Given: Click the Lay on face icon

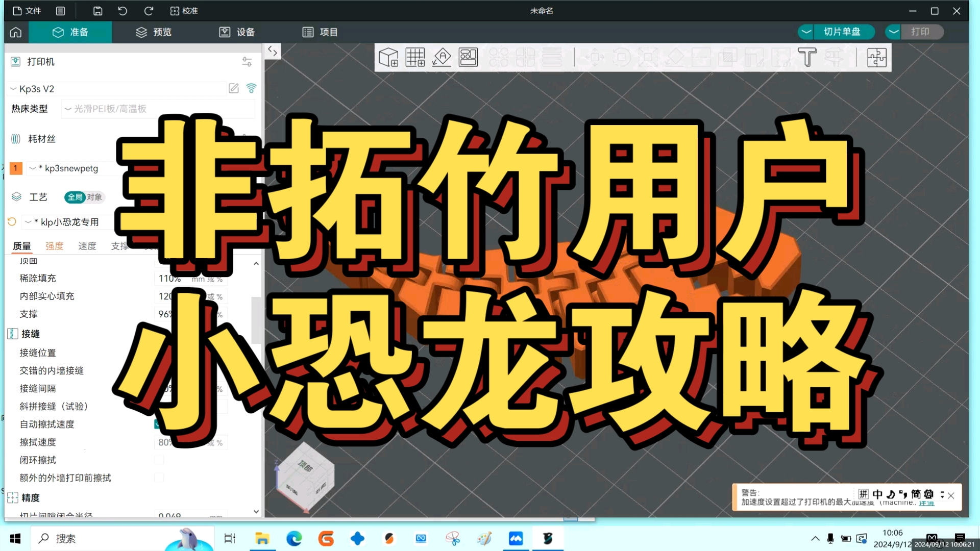Looking at the screenshot, I should point(674,57).
